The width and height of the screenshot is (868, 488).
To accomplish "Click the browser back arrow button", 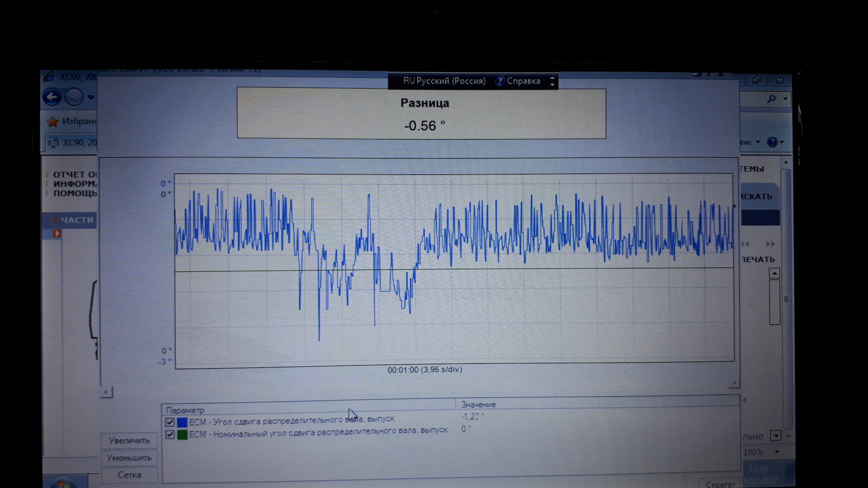I will tap(52, 97).
